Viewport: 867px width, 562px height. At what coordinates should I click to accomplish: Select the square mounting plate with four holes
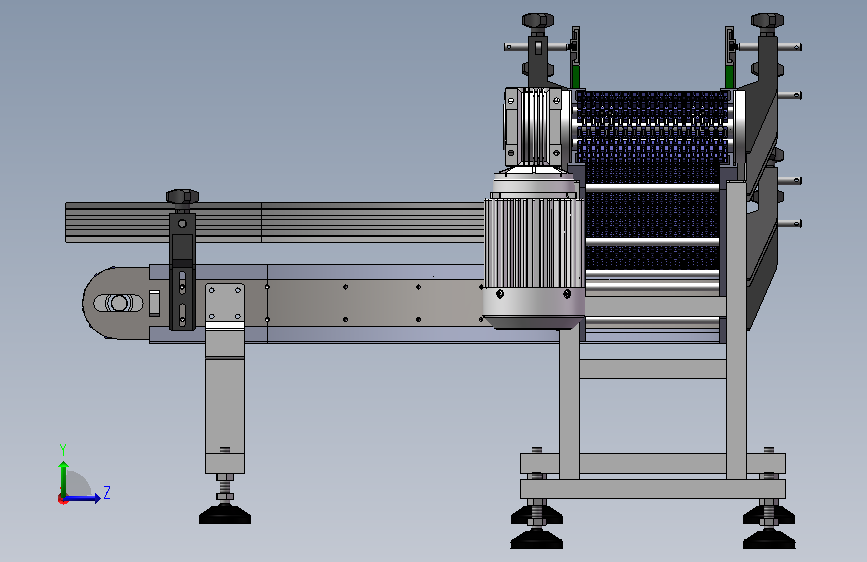click(224, 303)
